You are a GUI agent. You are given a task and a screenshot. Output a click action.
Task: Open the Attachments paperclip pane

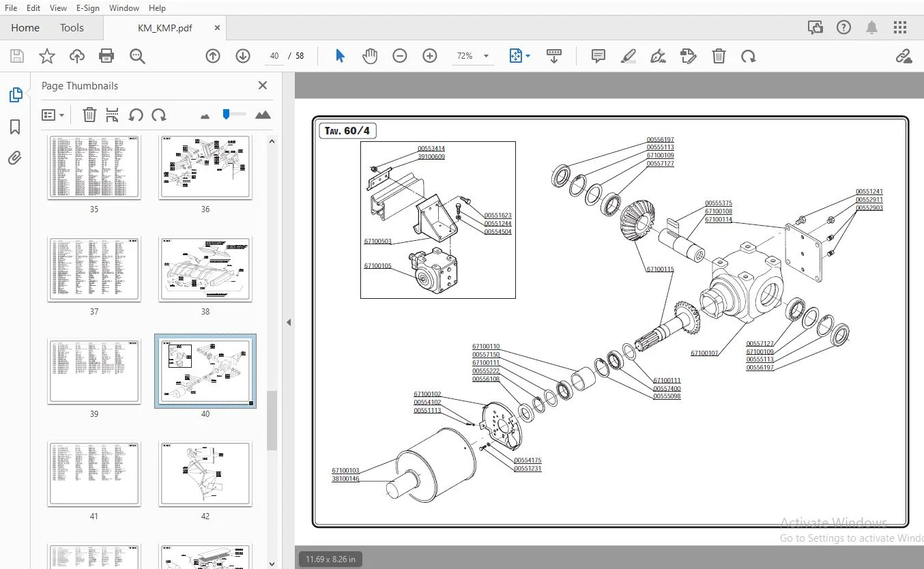15,158
